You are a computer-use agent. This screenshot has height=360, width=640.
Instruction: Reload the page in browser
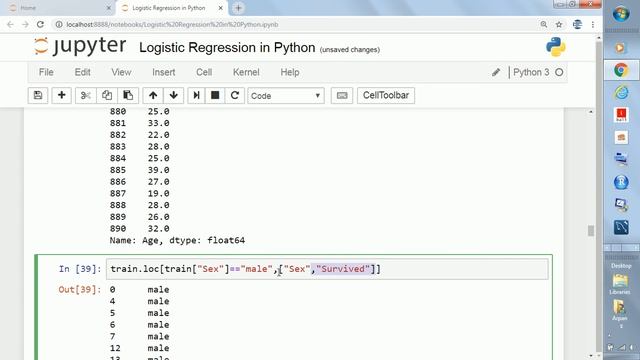pyautogui.click(x=40, y=24)
